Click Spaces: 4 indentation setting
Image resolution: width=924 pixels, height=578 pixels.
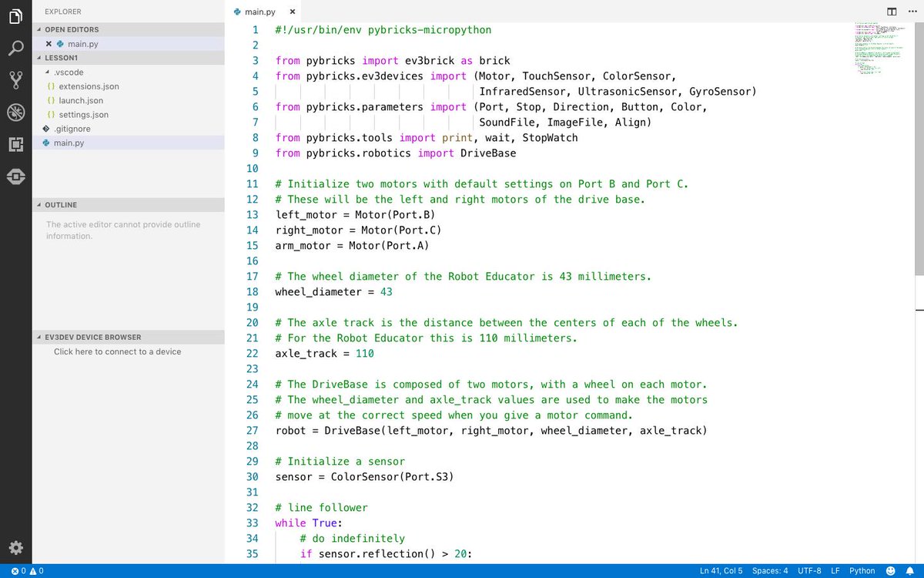click(x=770, y=571)
